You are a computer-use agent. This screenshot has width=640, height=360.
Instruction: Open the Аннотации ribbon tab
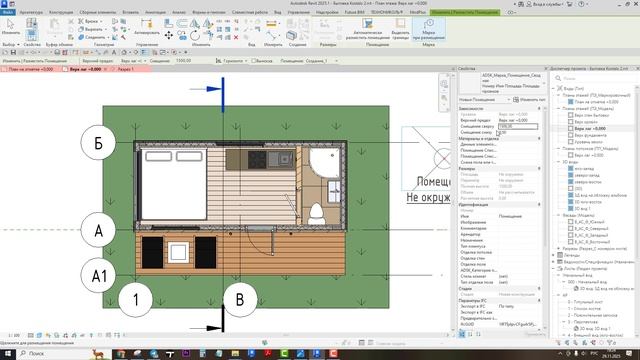(155, 12)
